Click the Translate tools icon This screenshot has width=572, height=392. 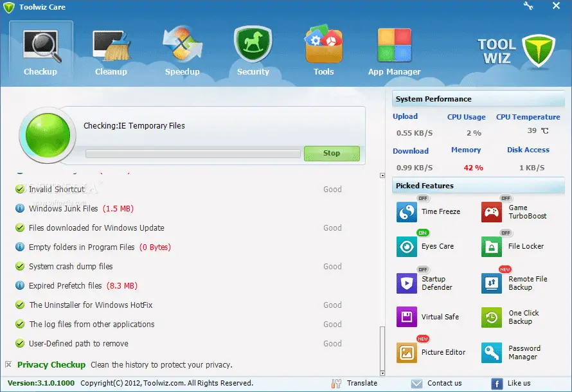coord(336,383)
